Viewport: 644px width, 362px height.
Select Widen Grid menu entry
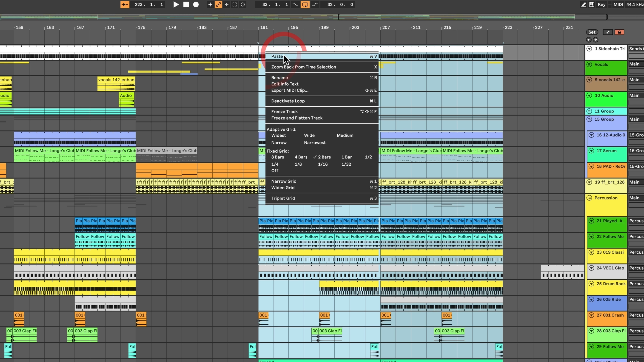point(322,188)
